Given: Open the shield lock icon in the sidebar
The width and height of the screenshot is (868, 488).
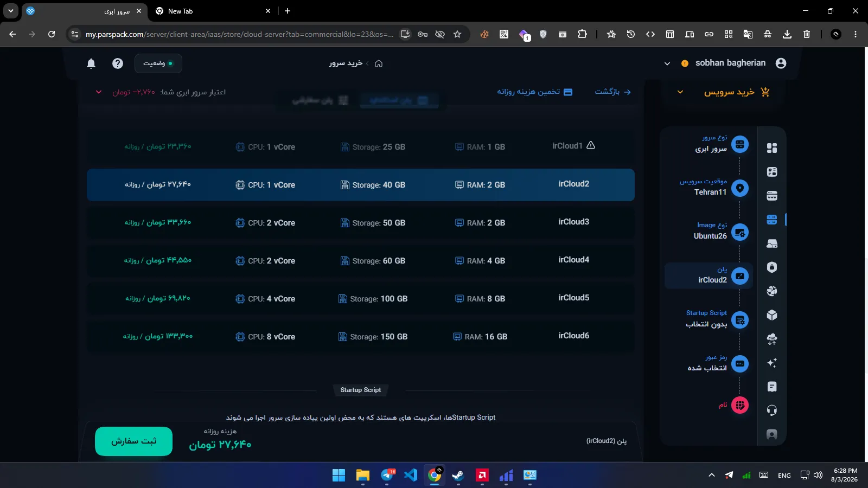Looking at the screenshot, I should tap(772, 267).
